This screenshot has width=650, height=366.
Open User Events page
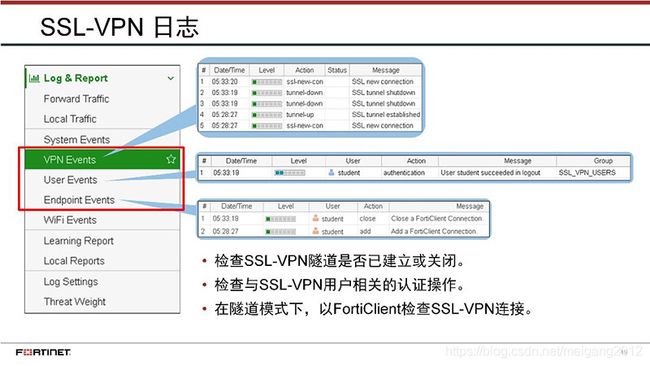(x=70, y=180)
